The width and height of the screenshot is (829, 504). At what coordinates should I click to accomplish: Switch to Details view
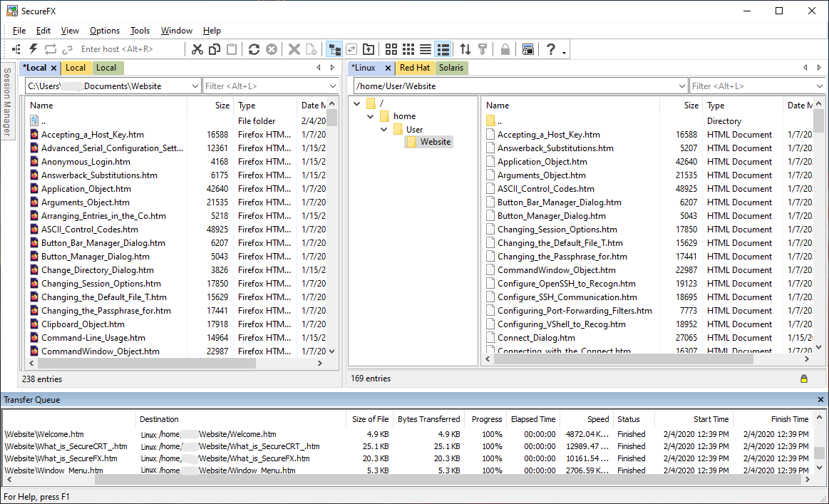[443, 49]
